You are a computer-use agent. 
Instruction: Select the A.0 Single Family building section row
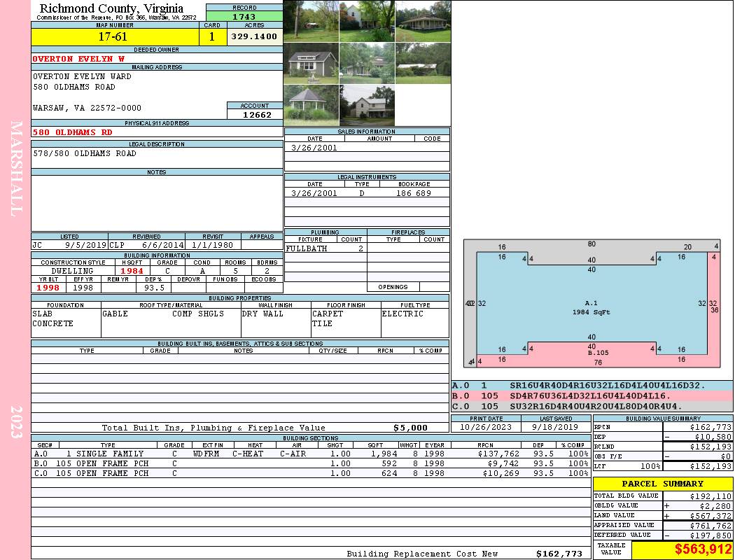coord(309,454)
